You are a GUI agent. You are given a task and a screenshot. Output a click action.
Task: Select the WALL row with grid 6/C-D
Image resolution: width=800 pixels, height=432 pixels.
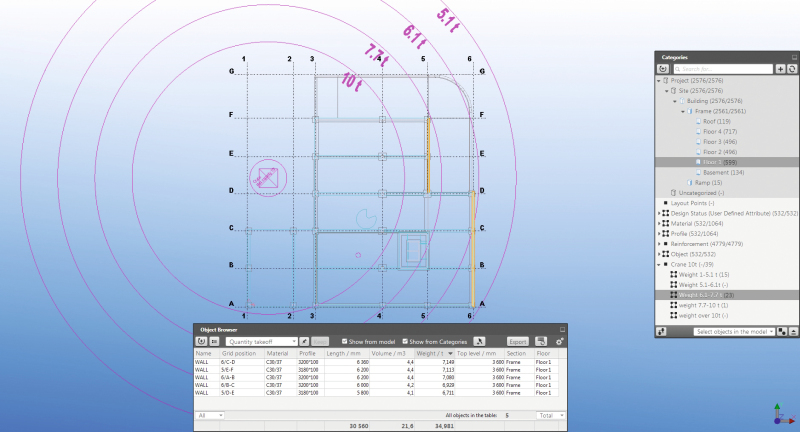(376, 362)
